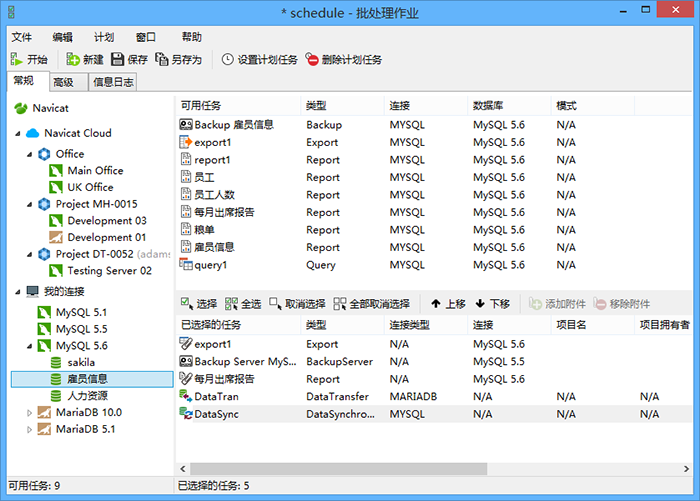Collapse the Project DT-0052 node
The image size is (700, 501).
pos(29,254)
